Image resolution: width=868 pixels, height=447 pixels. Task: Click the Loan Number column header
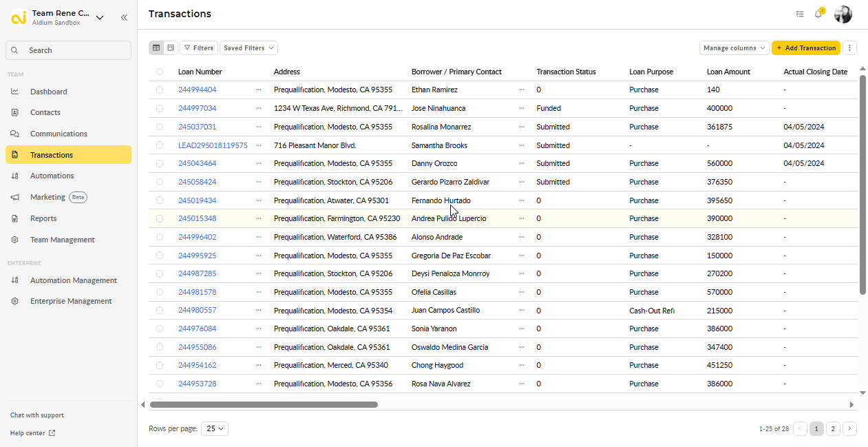200,72
